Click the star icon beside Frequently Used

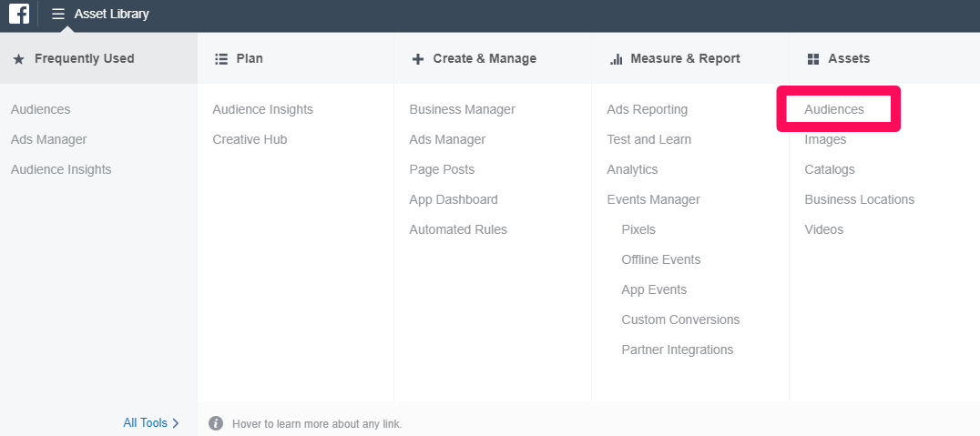(19, 59)
